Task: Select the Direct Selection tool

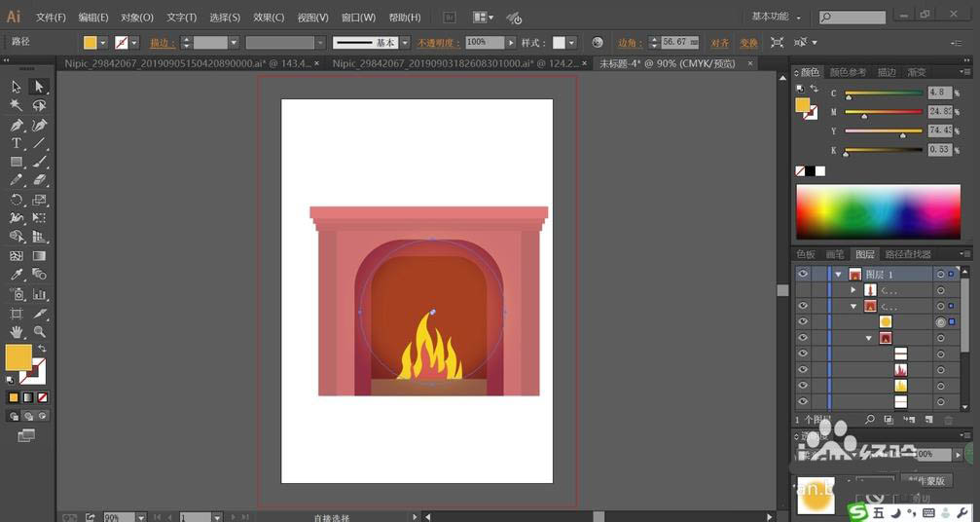Action: pos(39,87)
